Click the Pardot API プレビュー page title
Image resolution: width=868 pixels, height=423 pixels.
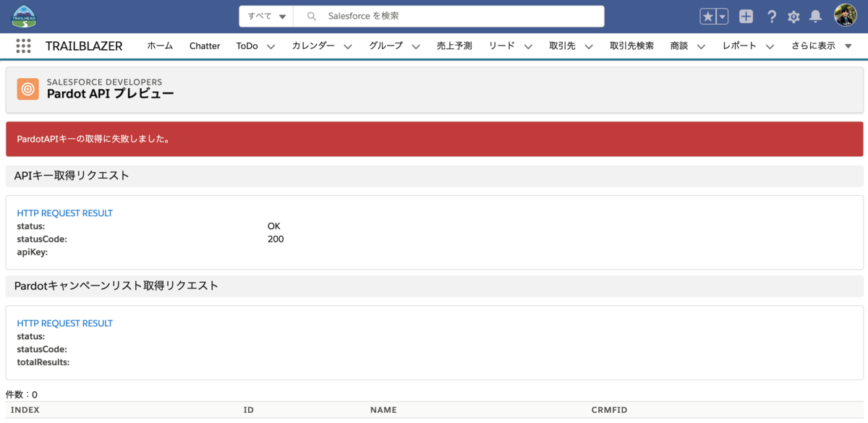110,94
